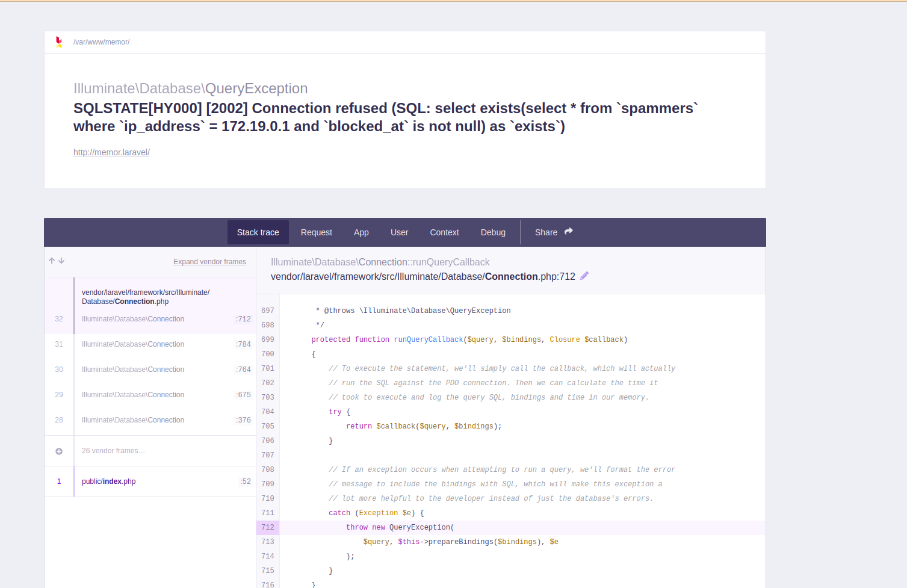Click the Share button
This screenshot has width=907, height=588.
546,232
